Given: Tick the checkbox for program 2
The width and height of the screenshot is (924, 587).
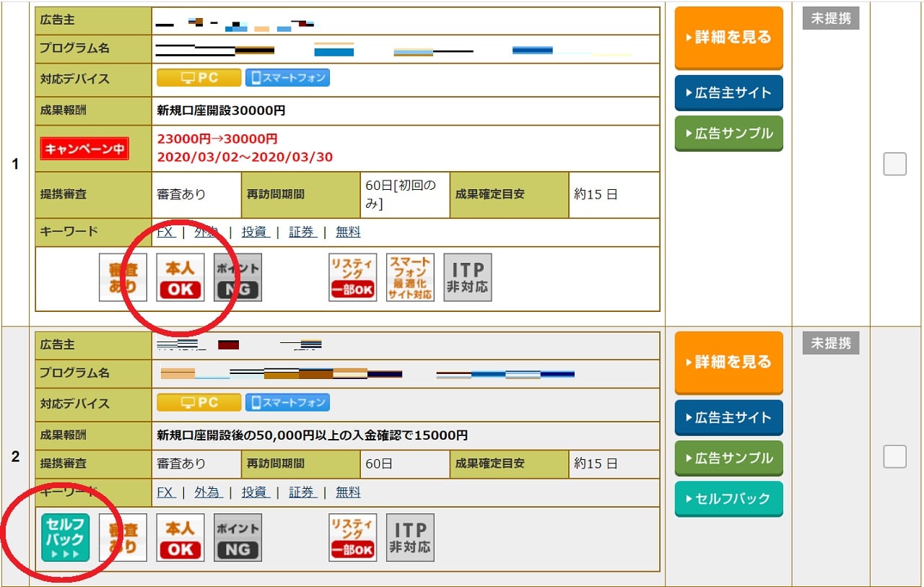Looking at the screenshot, I should click(x=894, y=456).
